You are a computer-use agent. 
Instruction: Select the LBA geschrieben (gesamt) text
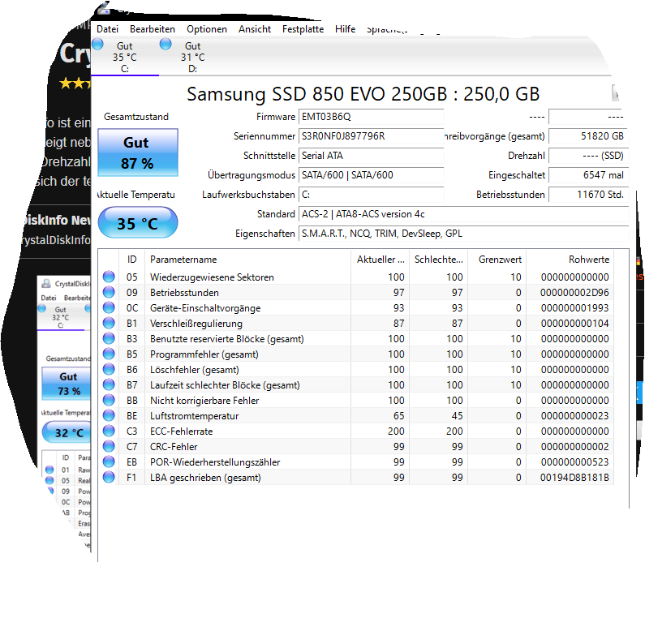tap(205, 478)
